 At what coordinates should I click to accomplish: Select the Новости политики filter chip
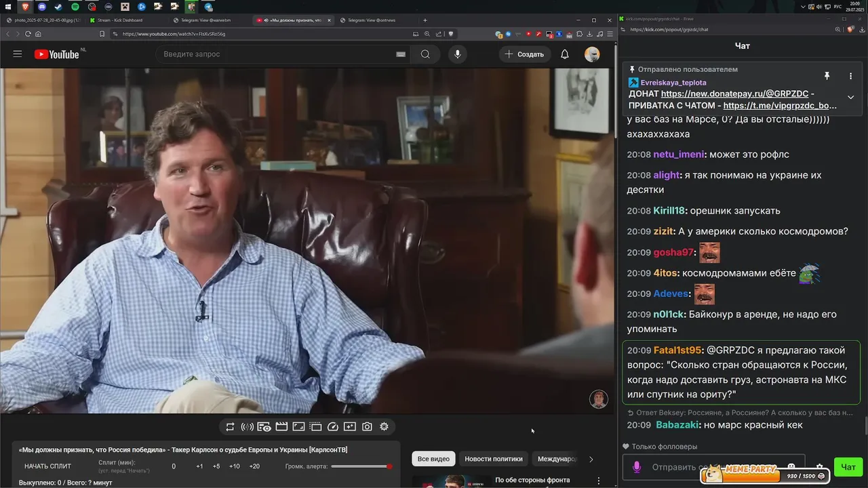494,459
